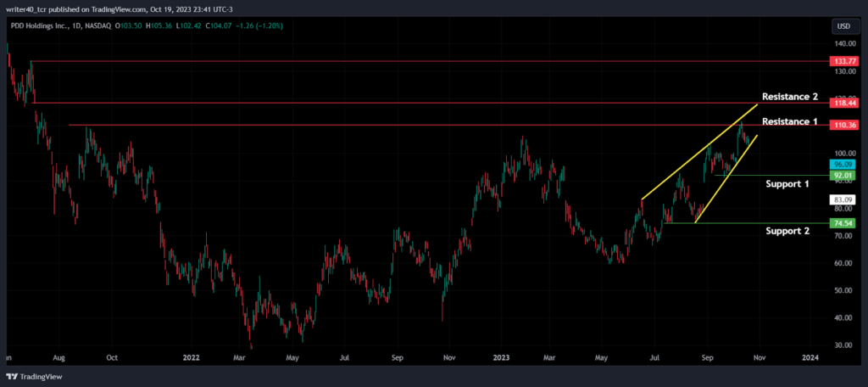Click the 92.01 green price label

(843, 176)
